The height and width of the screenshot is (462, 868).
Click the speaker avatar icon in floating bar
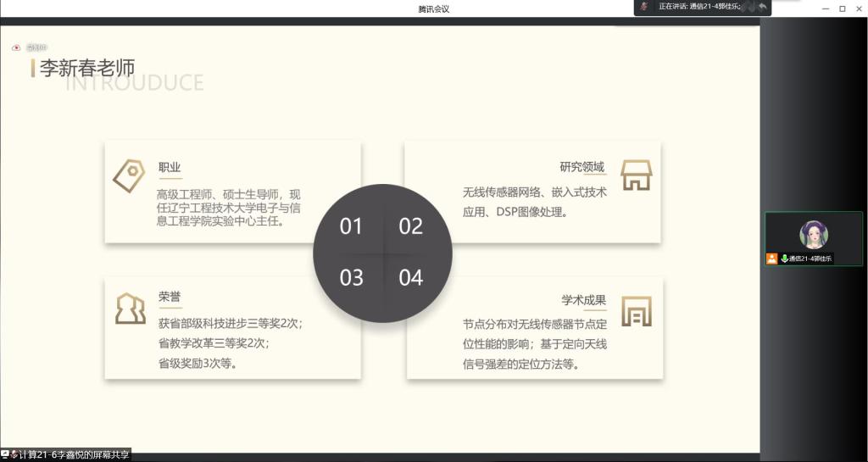click(644, 7)
